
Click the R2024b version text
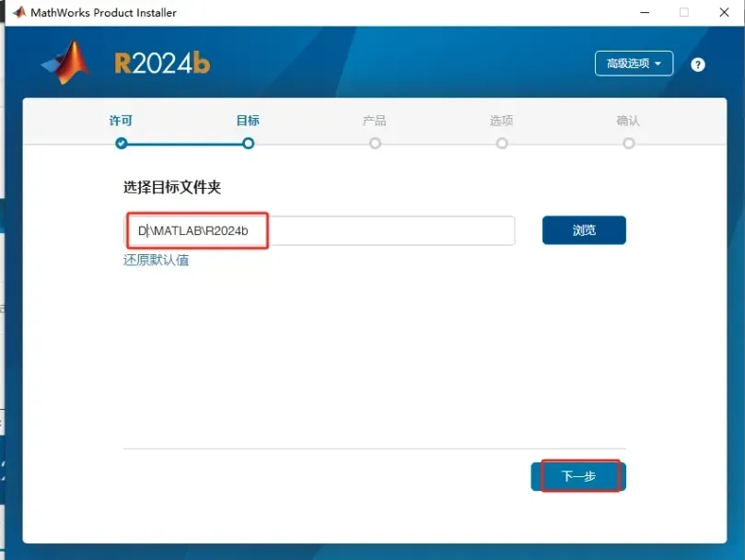[162, 64]
